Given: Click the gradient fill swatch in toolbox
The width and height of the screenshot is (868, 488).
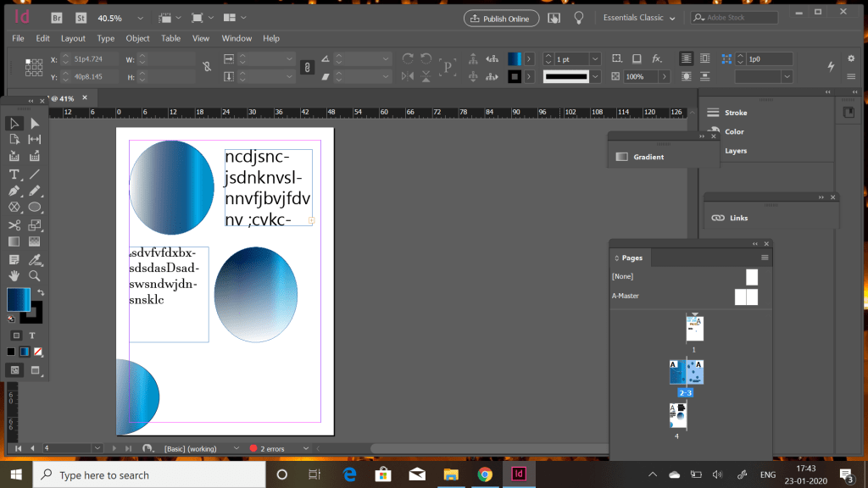Looking at the screenshot, I should tap(18, 300).
